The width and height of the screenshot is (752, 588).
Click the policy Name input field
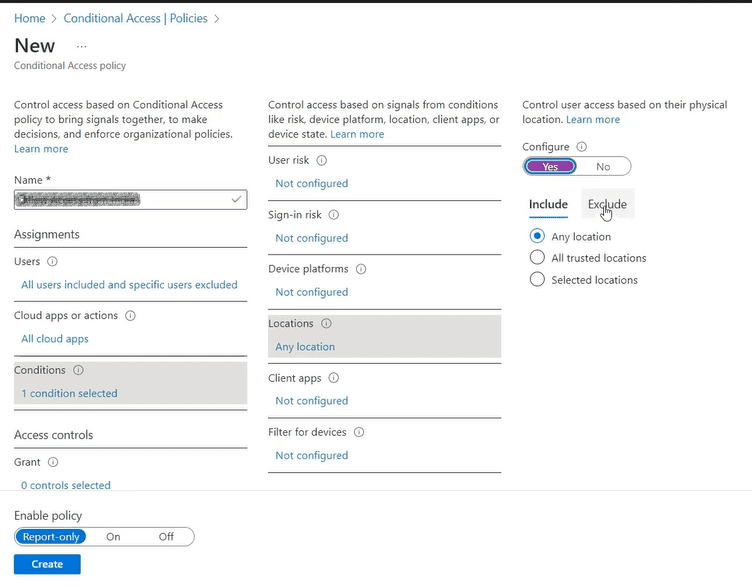tap(120, 200)
